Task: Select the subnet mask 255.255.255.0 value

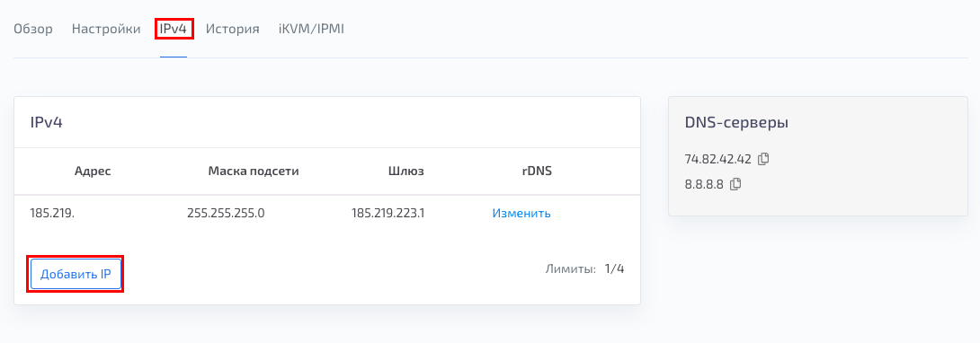Action: (x=226, y=214)
